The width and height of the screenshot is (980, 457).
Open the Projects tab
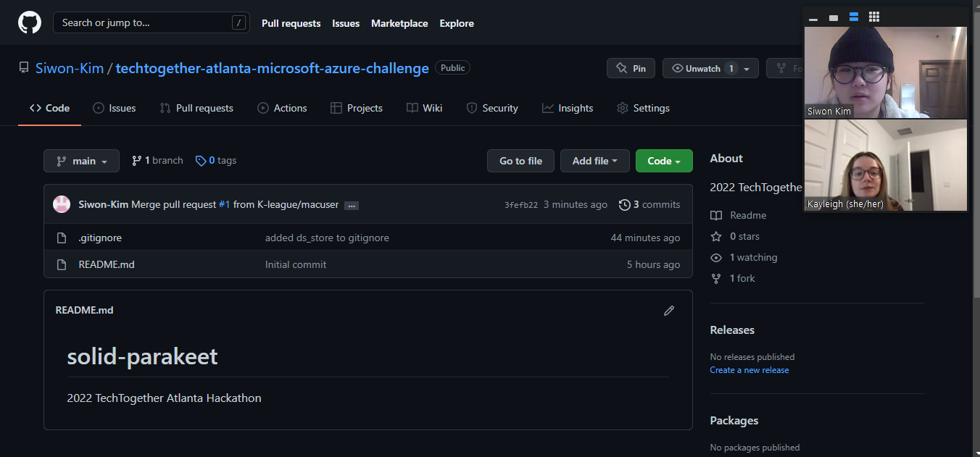(x=356, y=108)
